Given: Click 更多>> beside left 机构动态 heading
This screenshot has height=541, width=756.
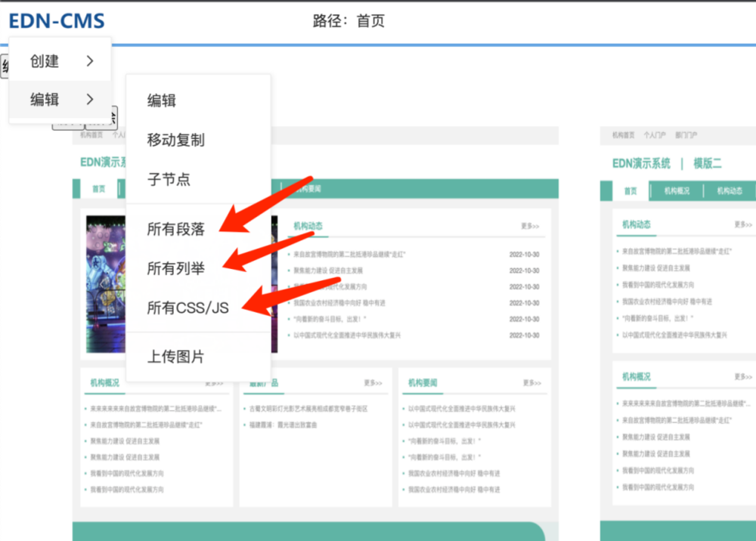Looking at the screenshot, I should click(x=530, y=226).
